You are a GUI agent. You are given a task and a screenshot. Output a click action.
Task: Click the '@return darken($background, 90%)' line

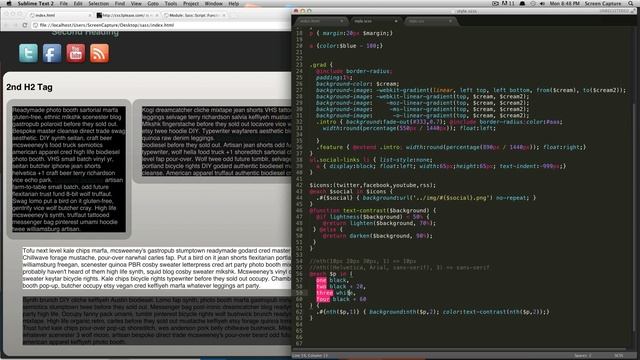pos(378,236)
